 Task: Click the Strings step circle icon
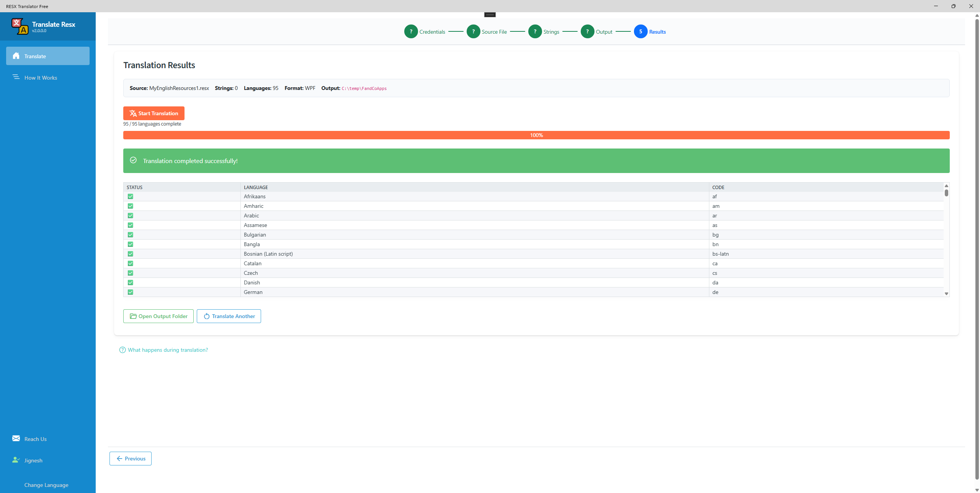tap(535, 32)
